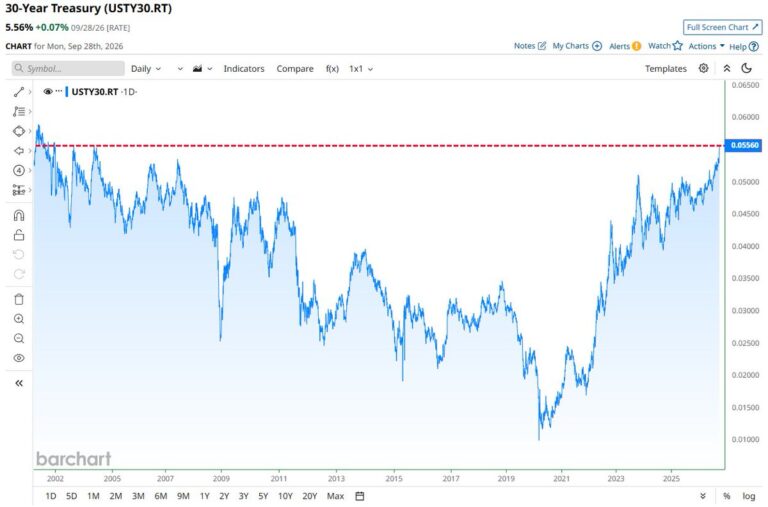Viewport: 768px width, 507px height.
Task: Toggle lock on all drawings
Action: click(x=19, y=235)
